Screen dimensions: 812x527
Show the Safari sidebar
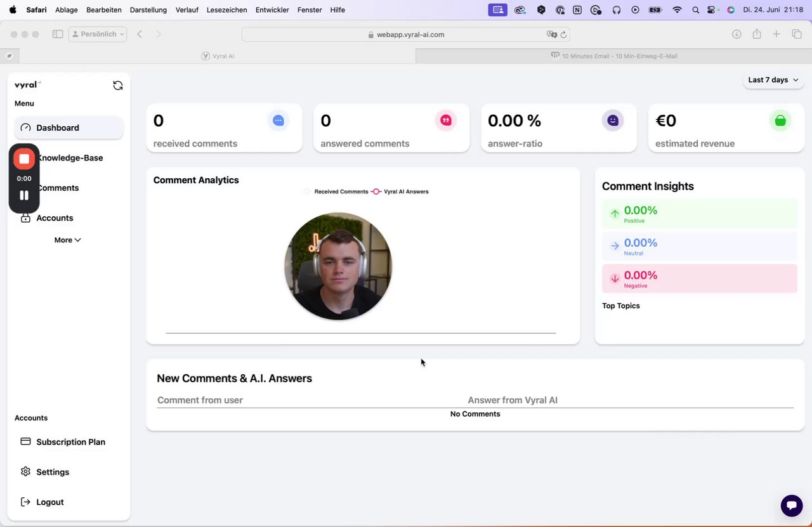click(x=58, y=34)
